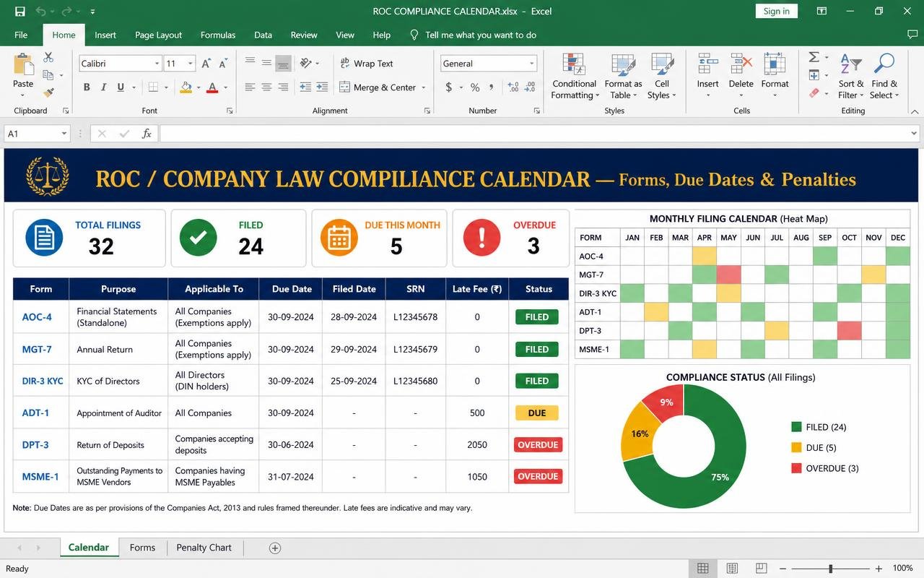Image resolution: width=924 pixels, height=578 pixels.
Task: Click the Cut scissors icon
Action: (x=48, y=57)
